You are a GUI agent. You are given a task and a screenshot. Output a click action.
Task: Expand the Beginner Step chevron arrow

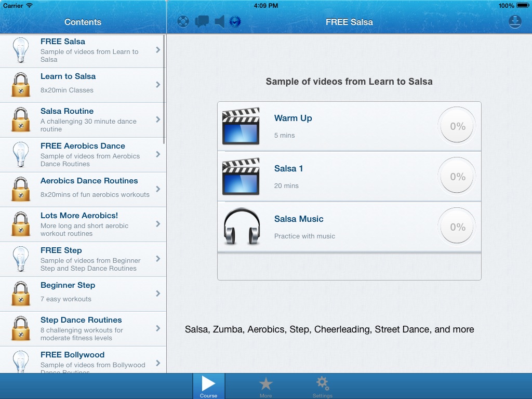(x=158, y=294)
